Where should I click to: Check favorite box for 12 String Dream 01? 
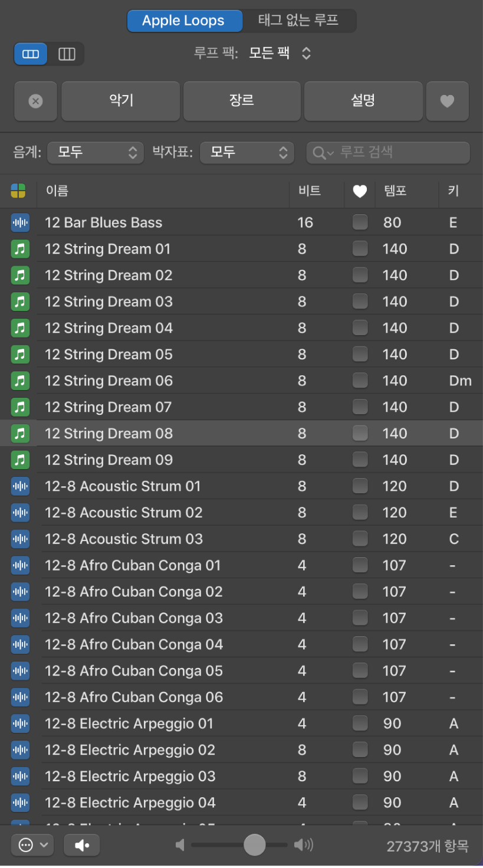(x=360, y=249)
